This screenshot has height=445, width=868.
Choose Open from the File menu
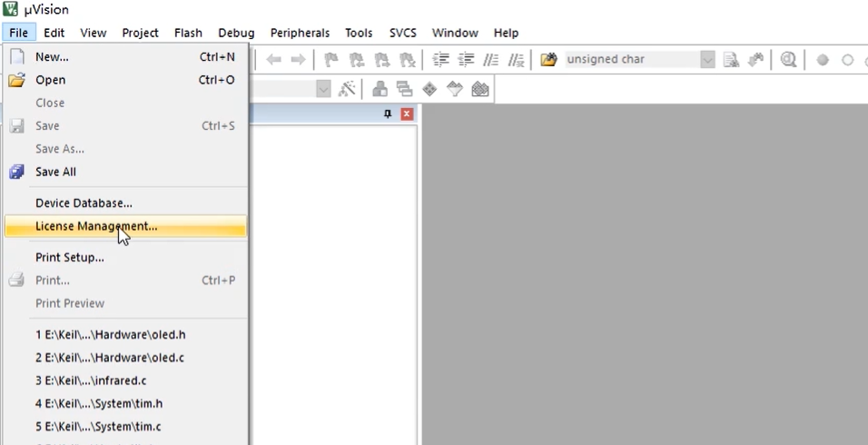pyautogui.click(x=125, y=80)
